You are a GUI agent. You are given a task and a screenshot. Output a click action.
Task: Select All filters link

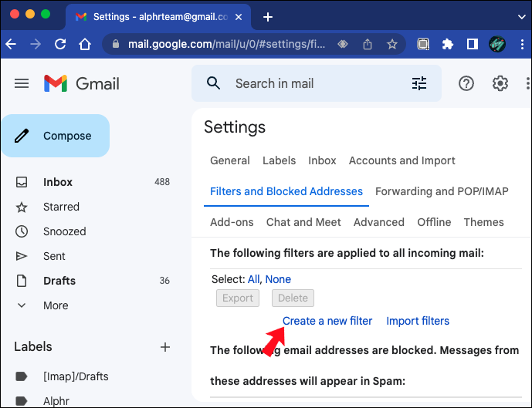253,279
